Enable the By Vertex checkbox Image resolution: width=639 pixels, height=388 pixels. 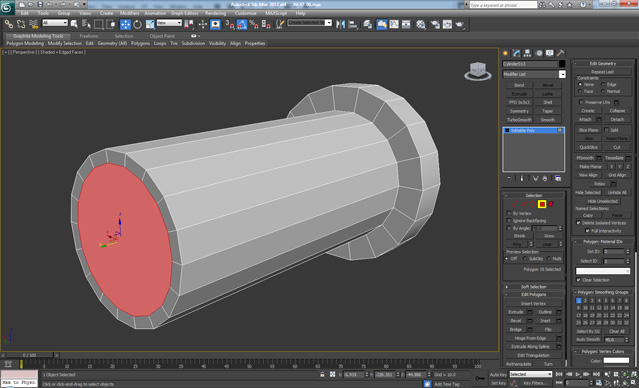pos(509,214)
